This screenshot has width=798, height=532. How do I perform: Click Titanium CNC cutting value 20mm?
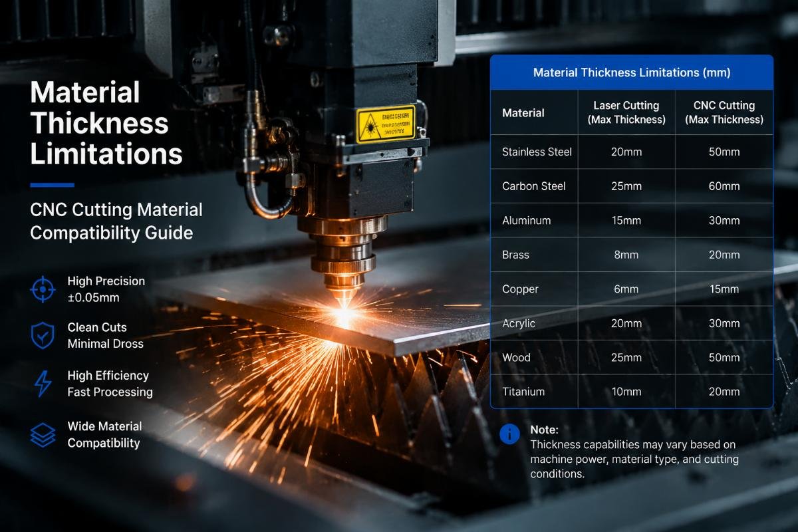(x=724, y=392)
